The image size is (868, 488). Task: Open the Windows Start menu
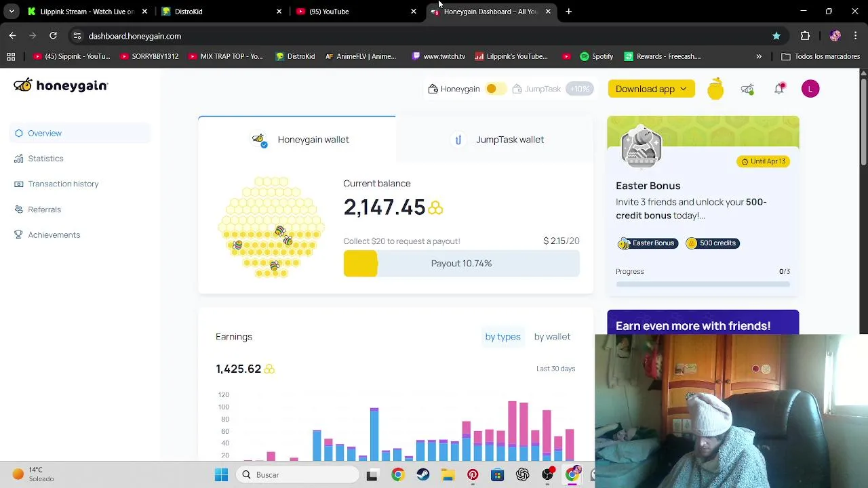221,475
